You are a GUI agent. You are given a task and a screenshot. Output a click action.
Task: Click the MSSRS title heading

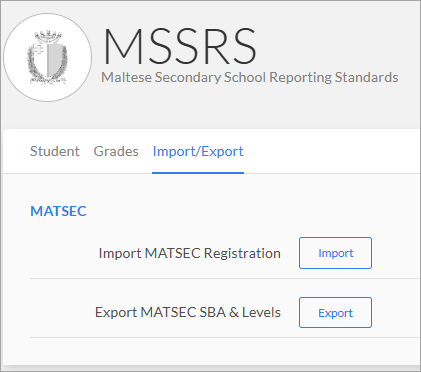[180, 46]
